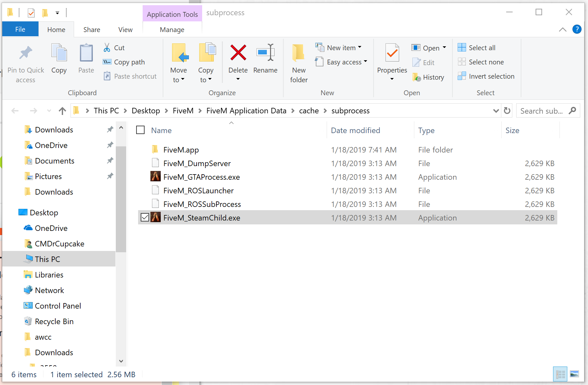Expand Easy access dropdown
588x385 pixels.
(365, 62)
